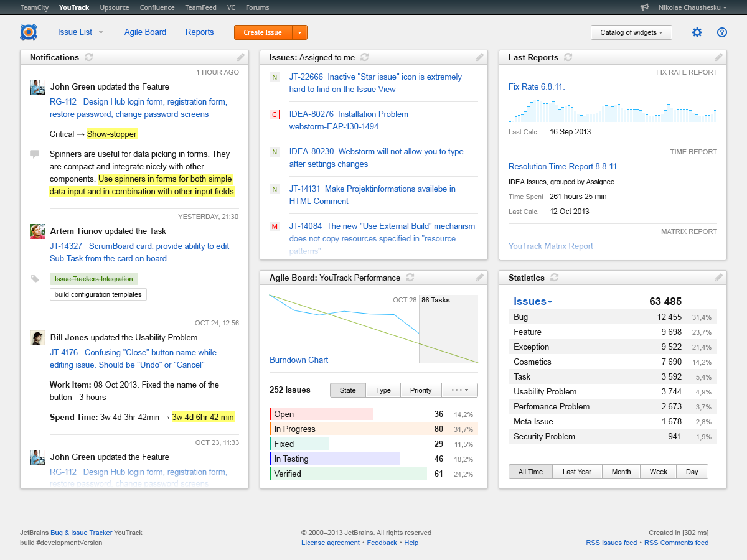Open dashboard settings gear icon
The image size is (747, 560).
[697, 32]
